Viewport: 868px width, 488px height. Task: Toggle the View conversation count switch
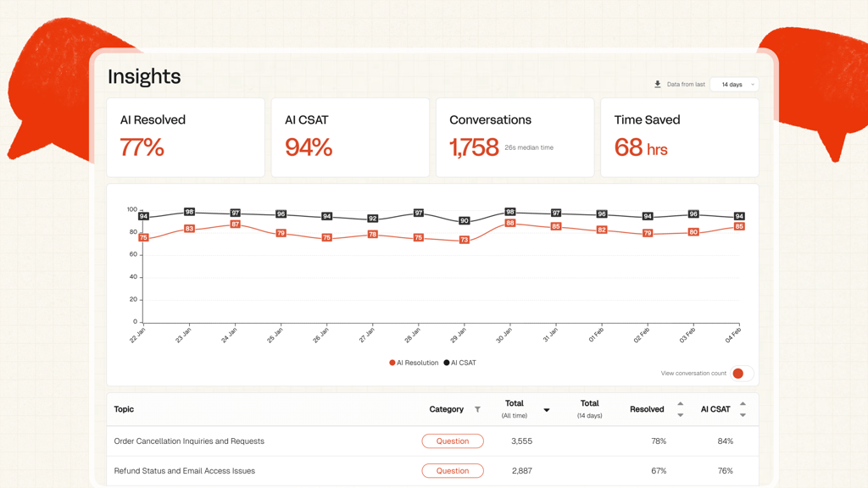point(742,374)
